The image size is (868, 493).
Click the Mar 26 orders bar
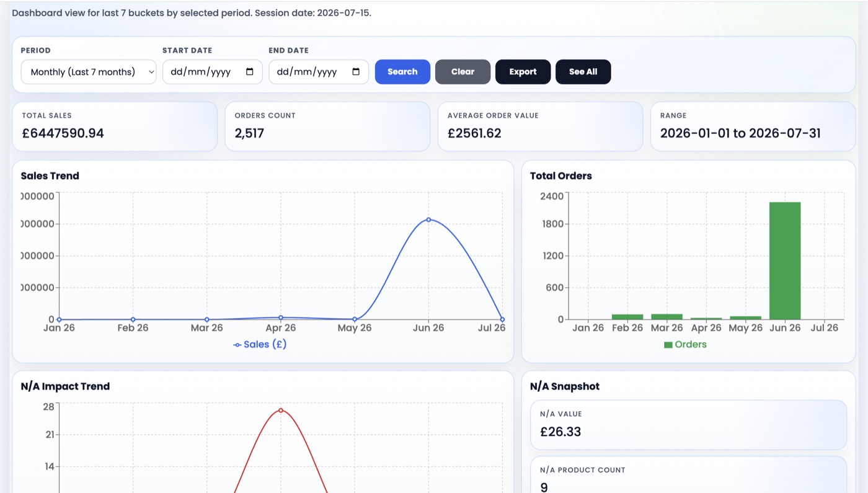(666, 317)
